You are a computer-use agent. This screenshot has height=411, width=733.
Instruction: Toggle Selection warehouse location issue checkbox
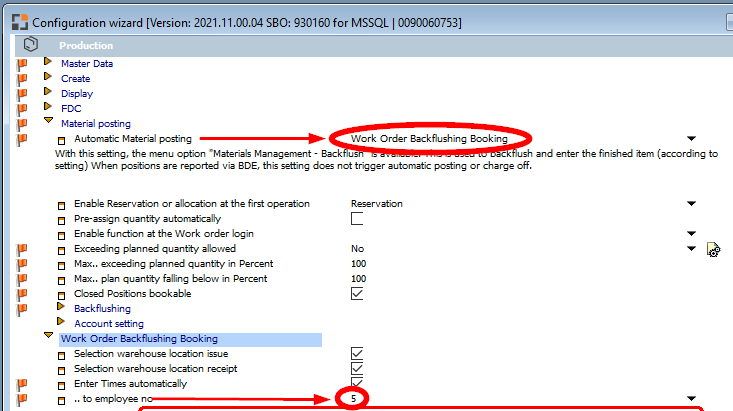[x=357, y=353]
